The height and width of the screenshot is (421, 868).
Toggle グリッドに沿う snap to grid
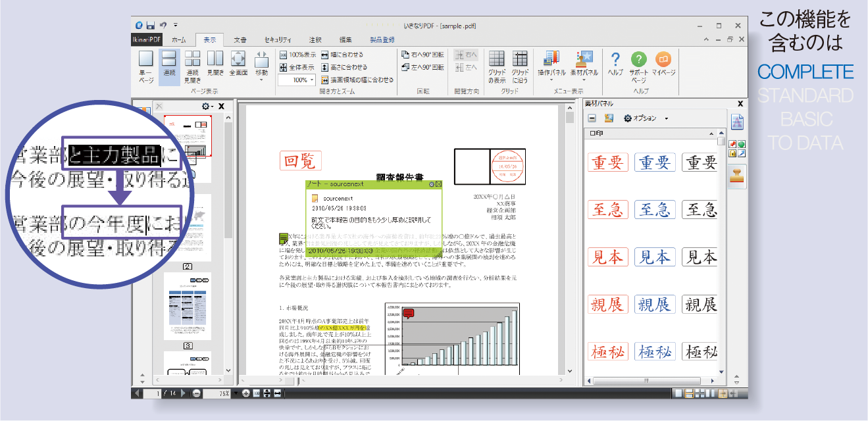[x=520, y=67]
